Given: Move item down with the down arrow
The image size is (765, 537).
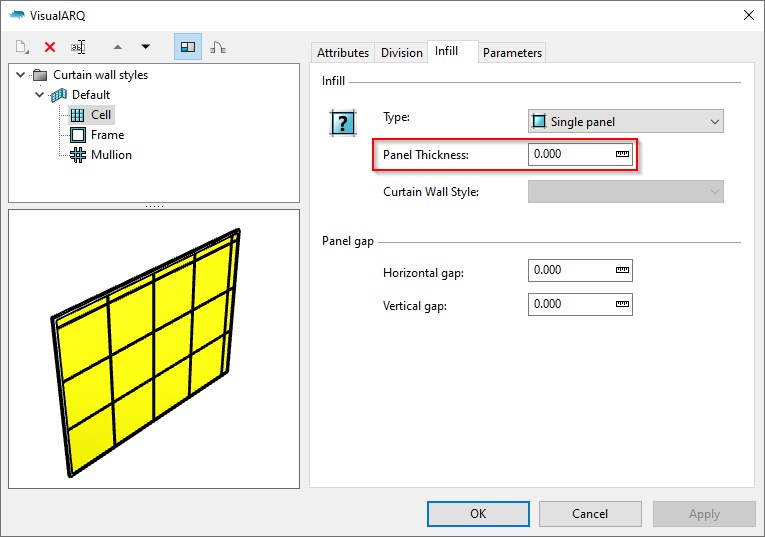Looking at the screenshot, I should [145, 47].
